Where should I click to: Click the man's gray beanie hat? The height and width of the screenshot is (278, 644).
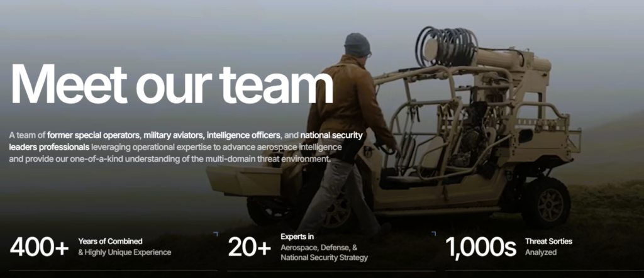tap(357, 45)
